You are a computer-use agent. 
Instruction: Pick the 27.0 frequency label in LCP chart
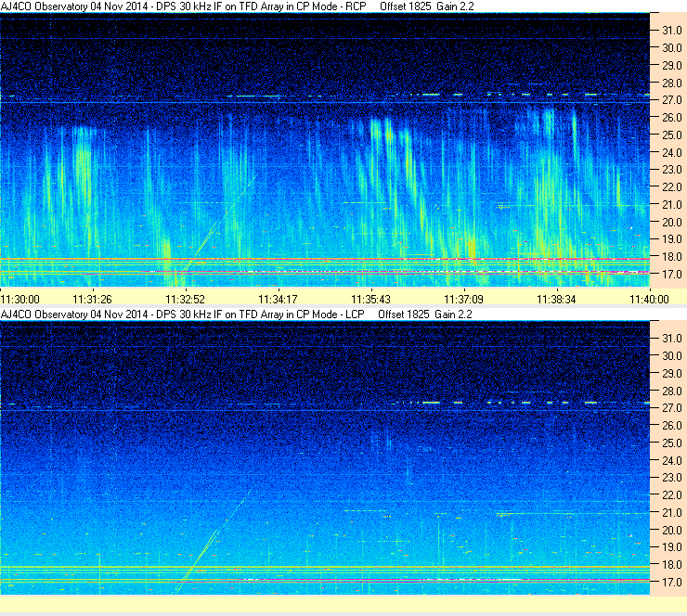coord(671,407)
